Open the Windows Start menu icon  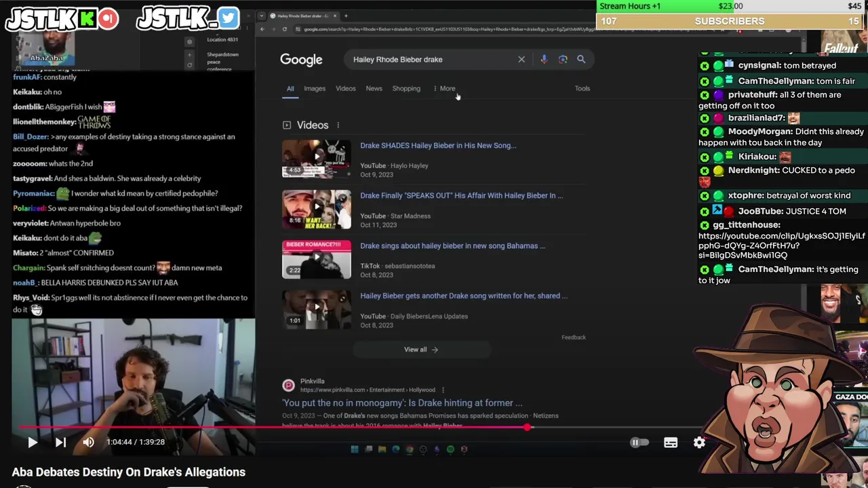point(354,449)
